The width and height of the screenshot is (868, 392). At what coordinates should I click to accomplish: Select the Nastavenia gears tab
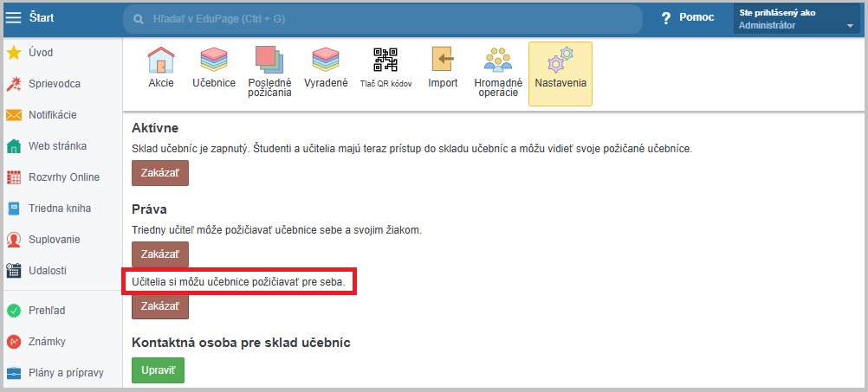click(560, 74)
